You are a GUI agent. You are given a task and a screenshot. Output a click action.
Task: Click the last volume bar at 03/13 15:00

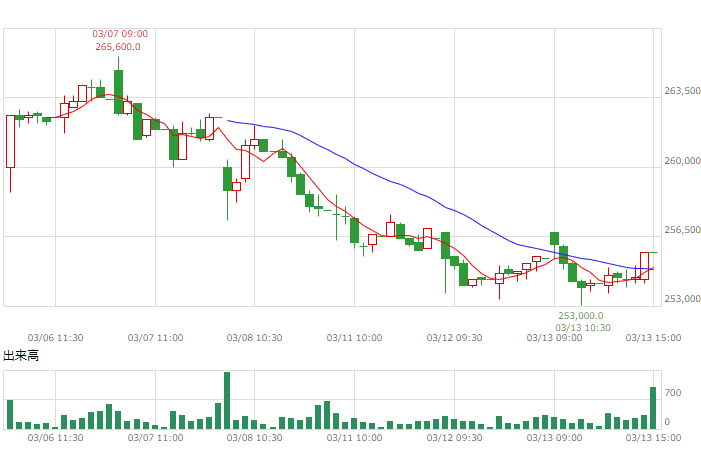tap(653, 408)
